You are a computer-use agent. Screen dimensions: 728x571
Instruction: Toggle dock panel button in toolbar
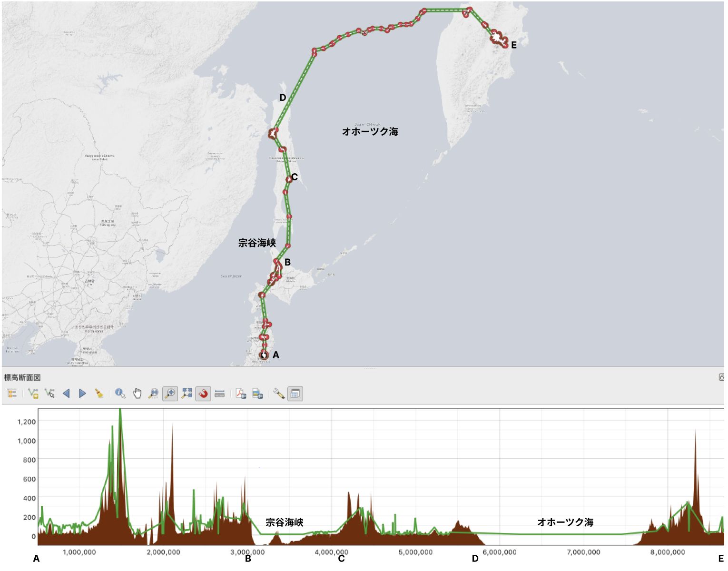[295, 394]
